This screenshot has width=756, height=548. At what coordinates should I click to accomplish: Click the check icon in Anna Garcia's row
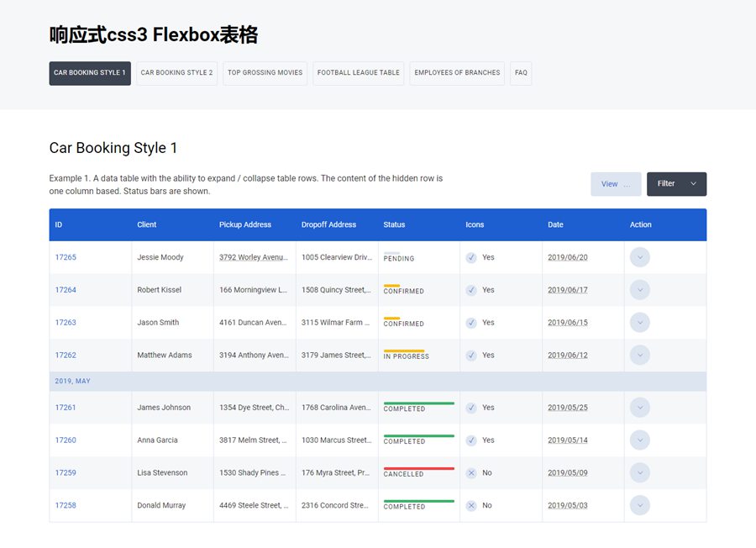point(471,440)
